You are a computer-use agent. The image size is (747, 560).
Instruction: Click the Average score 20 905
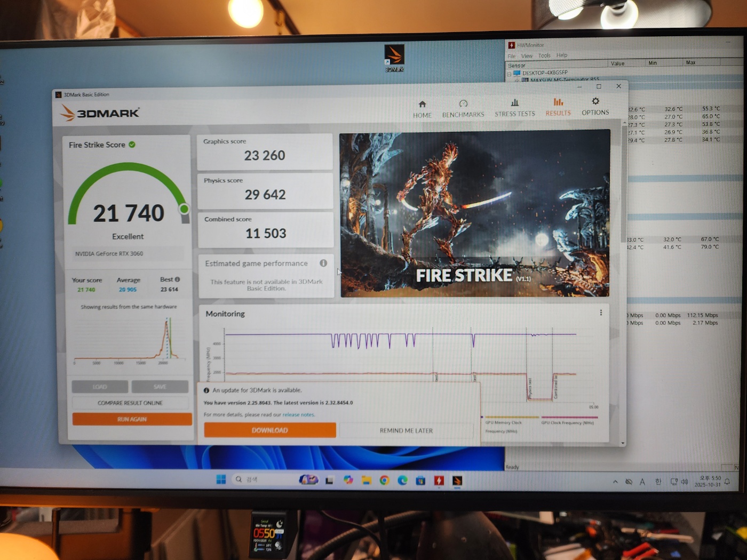[x=128, y=290]
